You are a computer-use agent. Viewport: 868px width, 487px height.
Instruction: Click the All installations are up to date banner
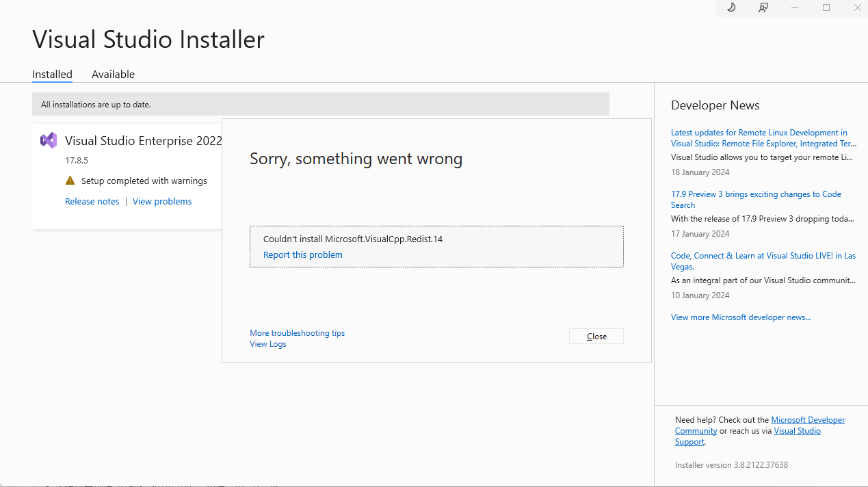coord(320,104)
